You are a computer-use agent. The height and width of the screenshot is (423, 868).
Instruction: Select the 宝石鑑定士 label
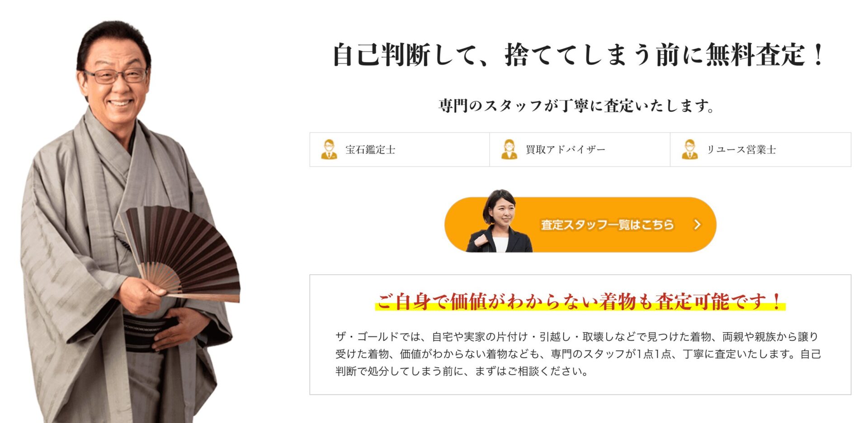tap(370, 150)
